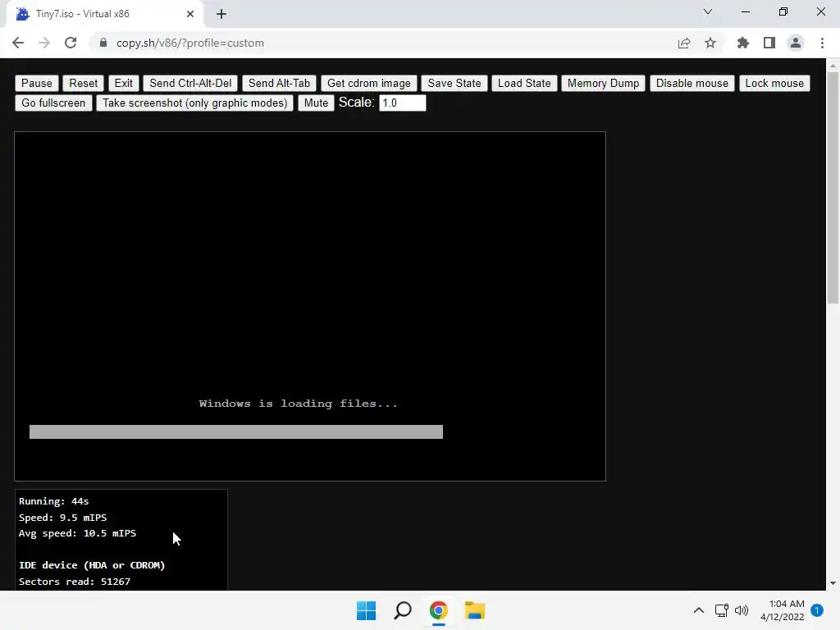This screenshot has width=840, height=630.
Task: Open a new browser tab
Action: tap(221, 15)
